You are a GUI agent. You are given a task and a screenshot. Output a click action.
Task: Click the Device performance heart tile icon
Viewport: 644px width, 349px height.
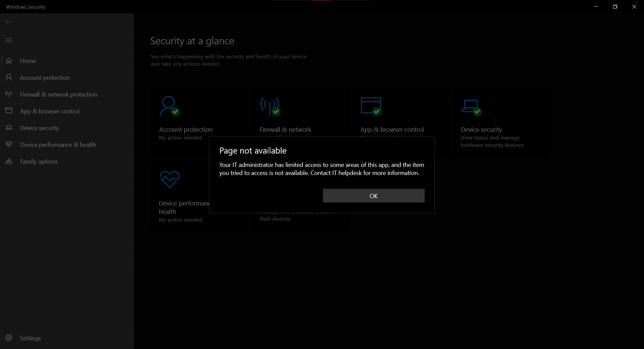[170, 180]
